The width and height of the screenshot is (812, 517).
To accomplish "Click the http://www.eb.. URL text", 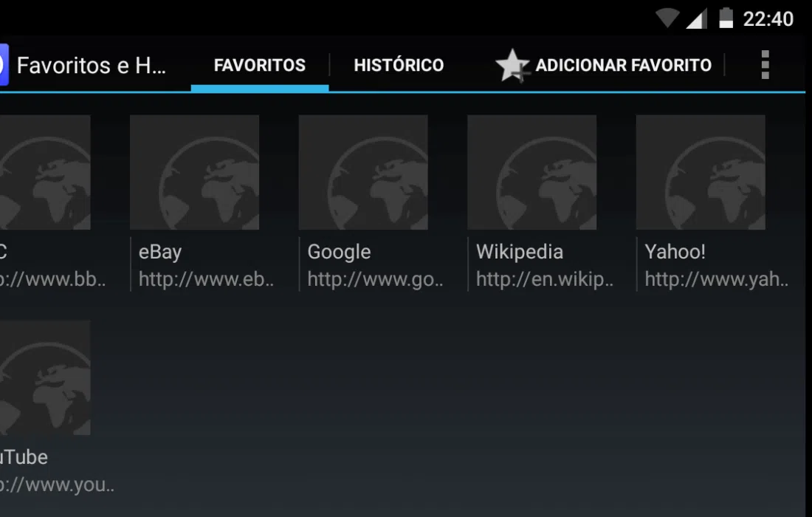I will click(206, 280).
